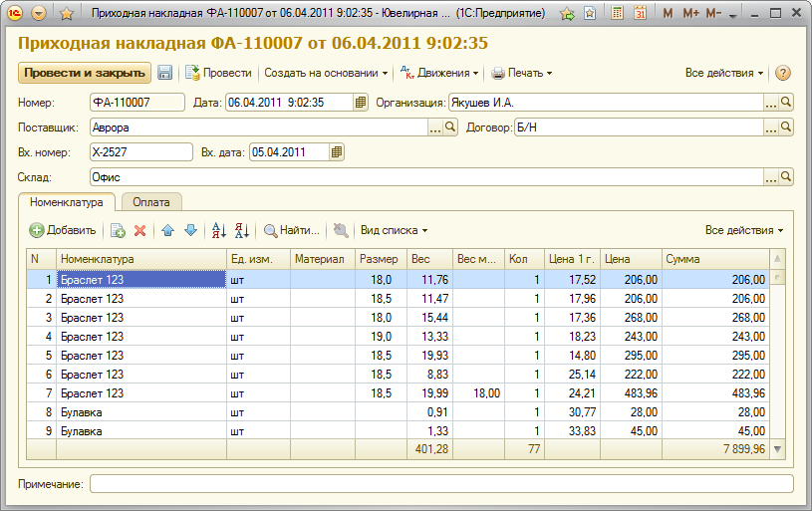
Task: Open the Движения dropdown menu
Action: (x=439, y=73)
